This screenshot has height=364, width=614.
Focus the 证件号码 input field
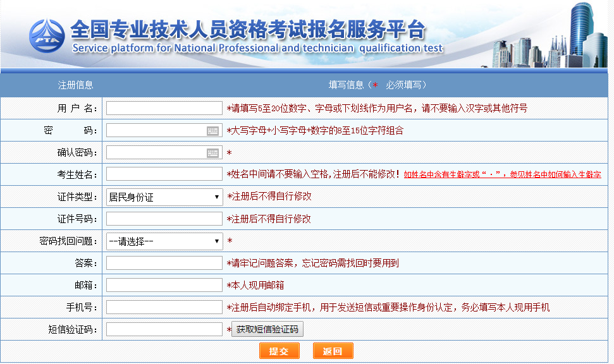(164, 219)
